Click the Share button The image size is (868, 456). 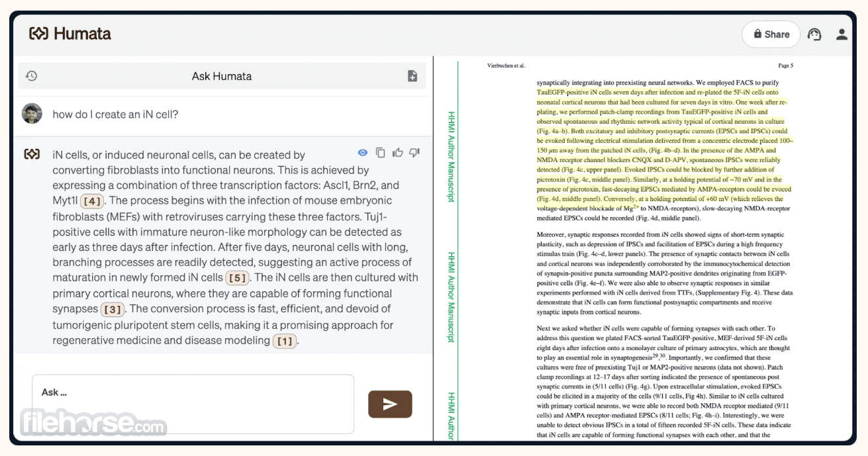tap(771, 34)
